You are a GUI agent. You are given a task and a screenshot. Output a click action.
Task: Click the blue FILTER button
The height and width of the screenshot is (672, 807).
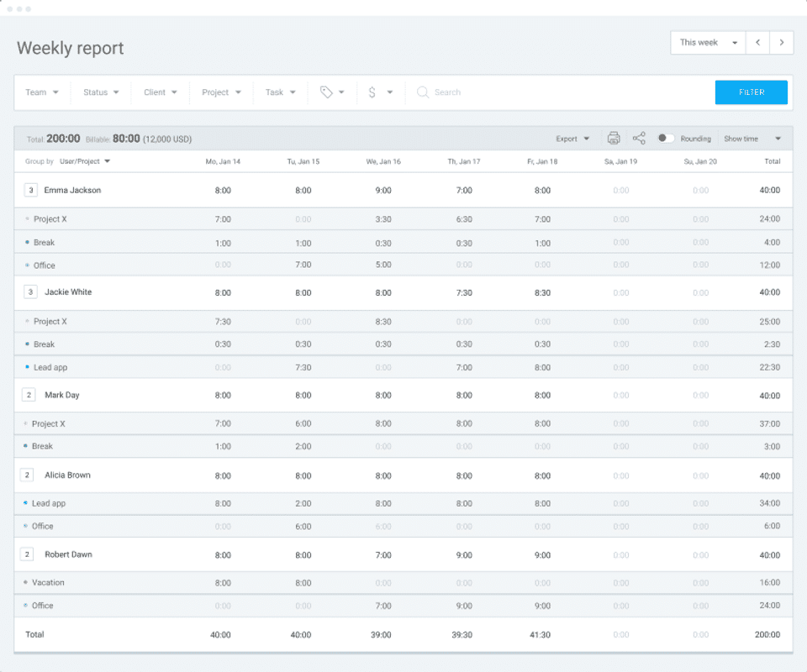click(x=751, y=92)
